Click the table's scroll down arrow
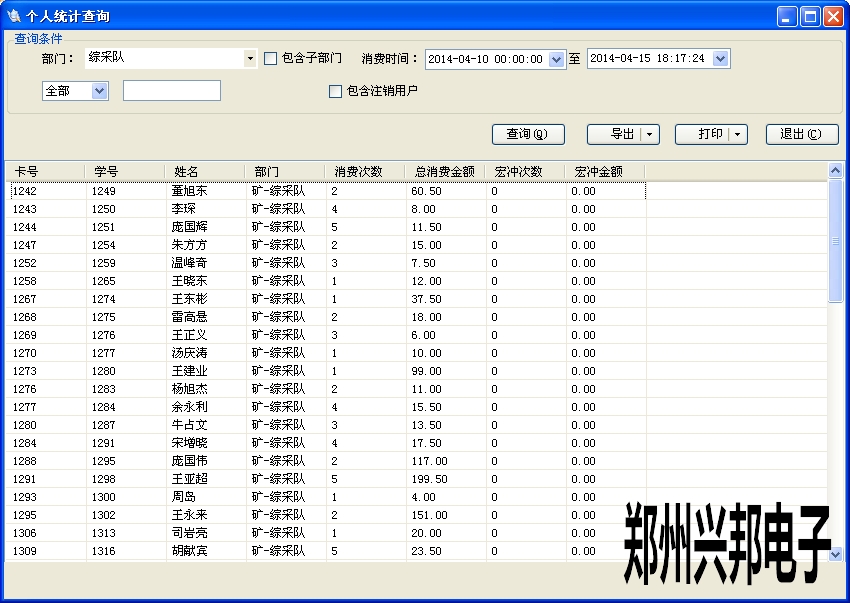The height and width of the screenshot is (603, 850). click(835, 554)
